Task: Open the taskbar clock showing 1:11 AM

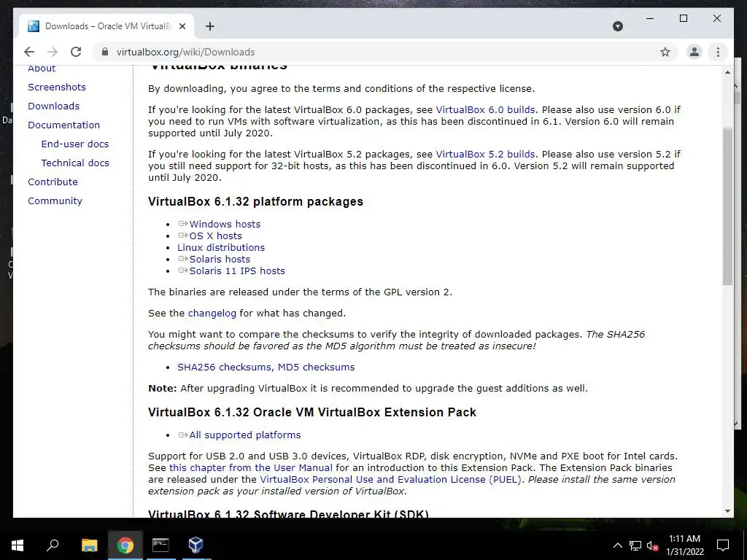Action: pos(684,545)
